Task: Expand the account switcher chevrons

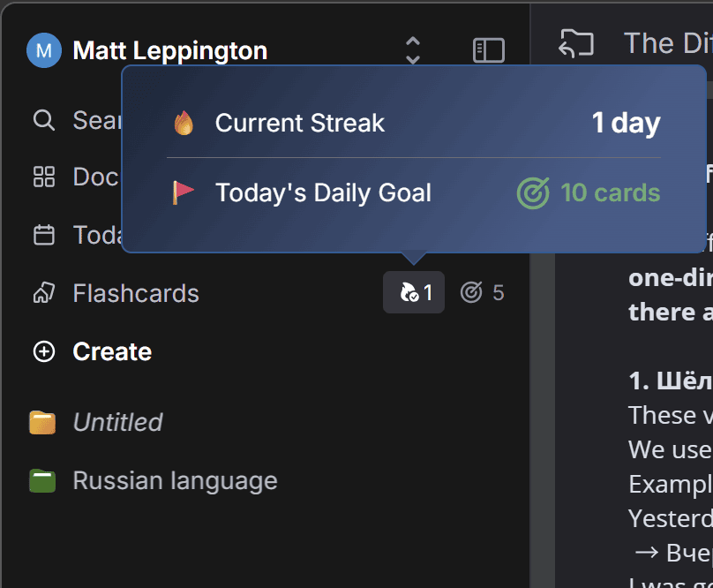Action: [412, 50]
